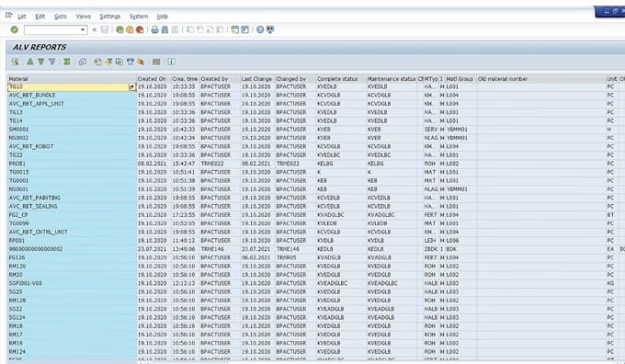The height and width of the screenshot is (364, 625).
Task: Click the Previous Page icon
Action: (x=200, y=29)
